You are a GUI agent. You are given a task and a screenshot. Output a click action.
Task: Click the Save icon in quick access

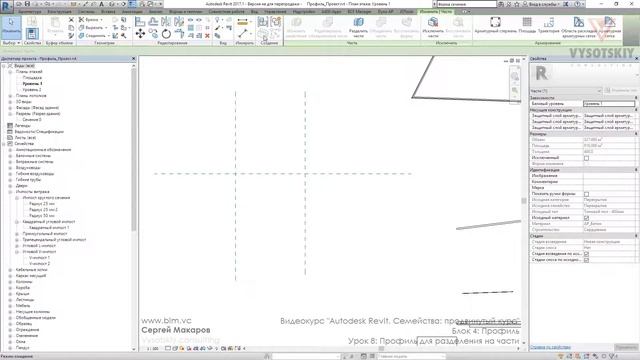[x=27, y=4]
